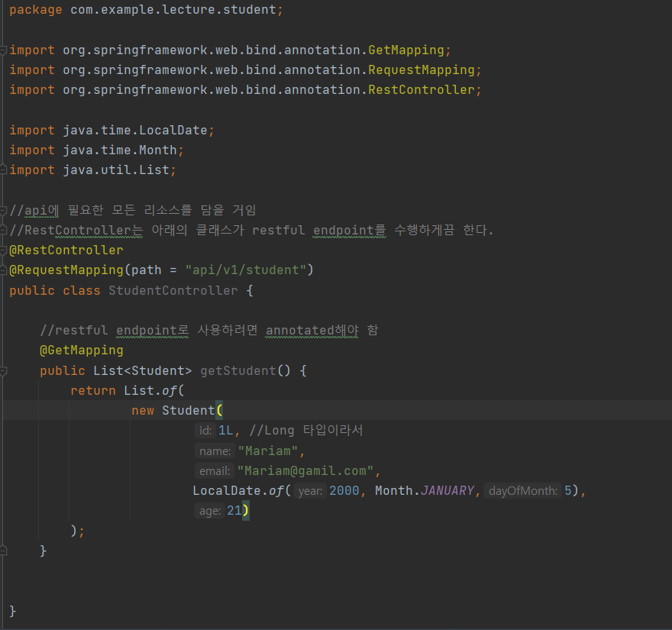Click the java.time.LocalDate import
Image resolution: width=672 pixels, height=630 pixels.
(x=135, y=131)
